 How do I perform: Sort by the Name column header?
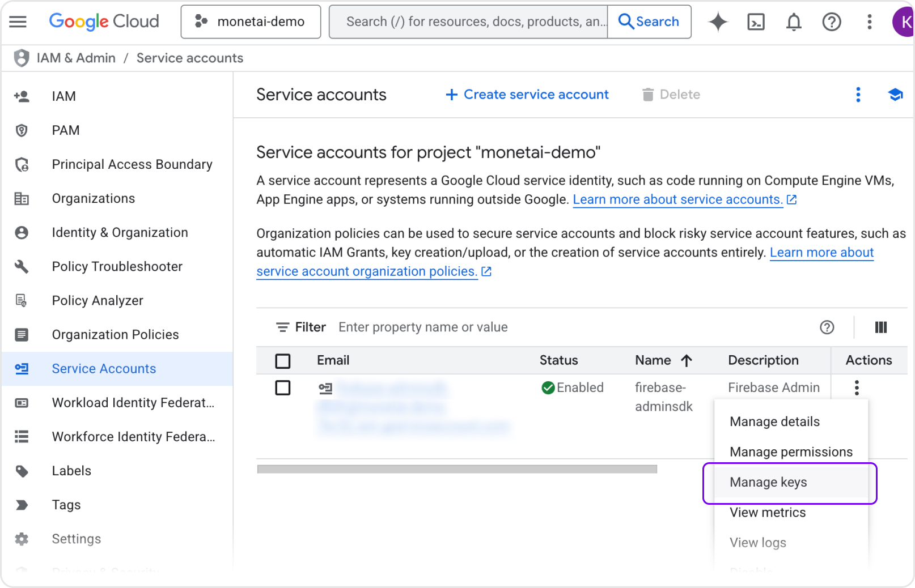pyautogui.click(x=663, y=360)
